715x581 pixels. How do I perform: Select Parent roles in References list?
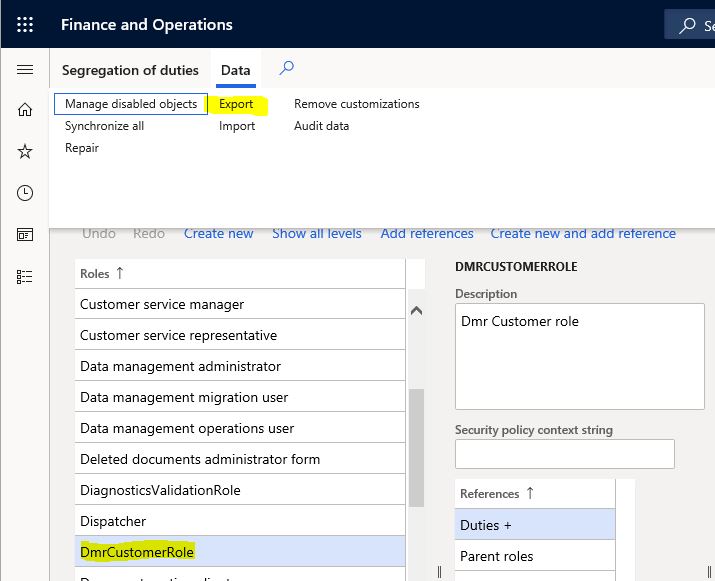535,556
